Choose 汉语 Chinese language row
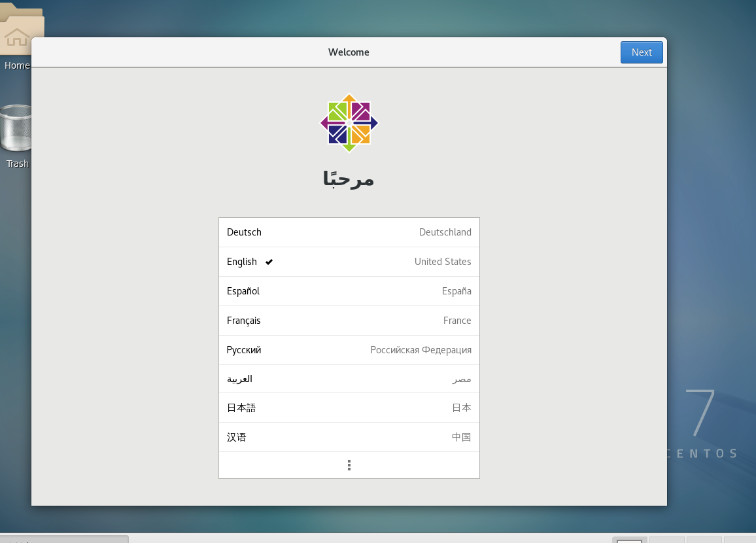This screenshot has height=543, width=756. pos(349,438)
